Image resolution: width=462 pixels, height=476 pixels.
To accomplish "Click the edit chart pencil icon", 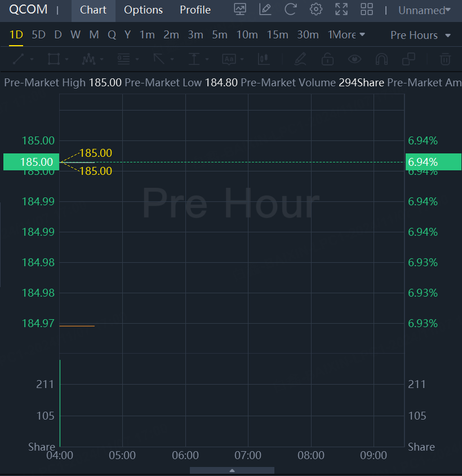I will click(265, 9).
